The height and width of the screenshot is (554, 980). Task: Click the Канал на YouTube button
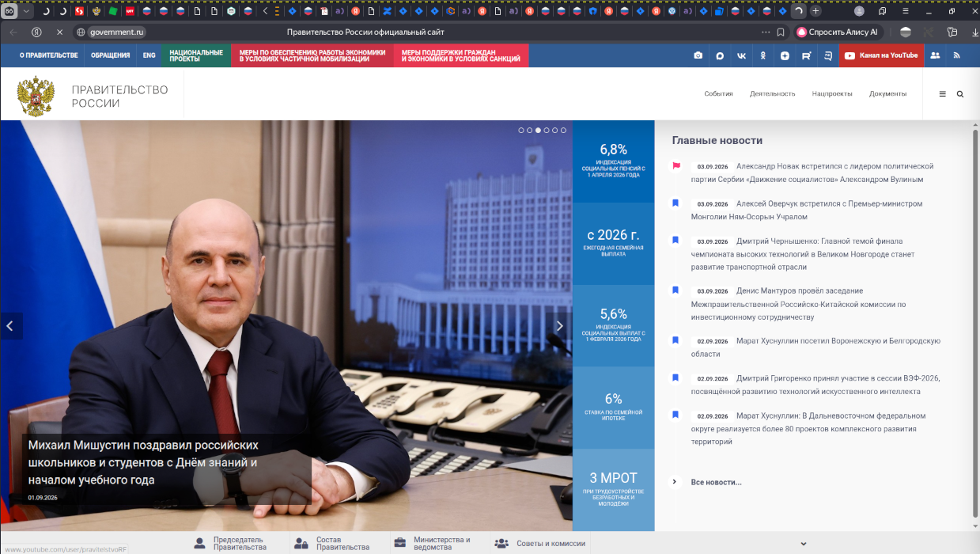881,55
